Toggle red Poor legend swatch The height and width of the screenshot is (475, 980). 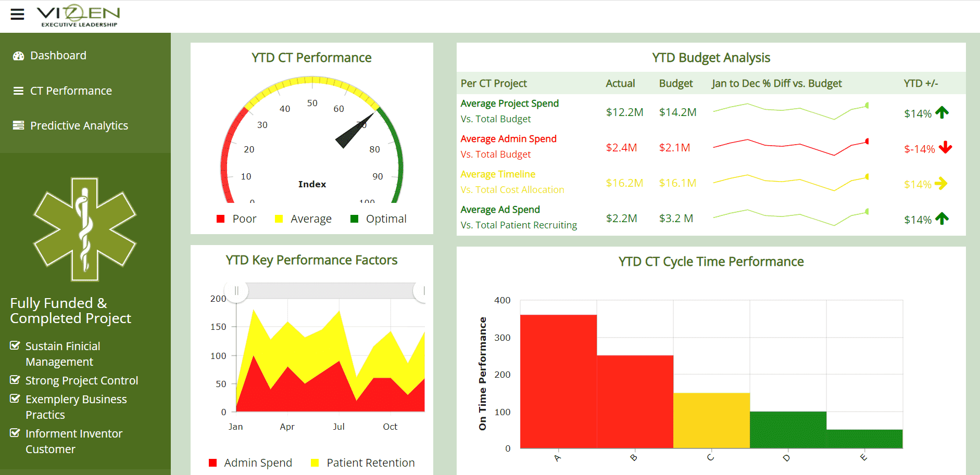point(221,219)
